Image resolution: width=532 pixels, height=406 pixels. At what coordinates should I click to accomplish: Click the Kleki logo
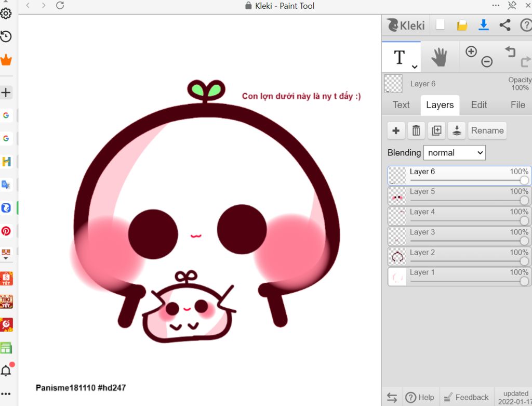click(x=406, y=25)
